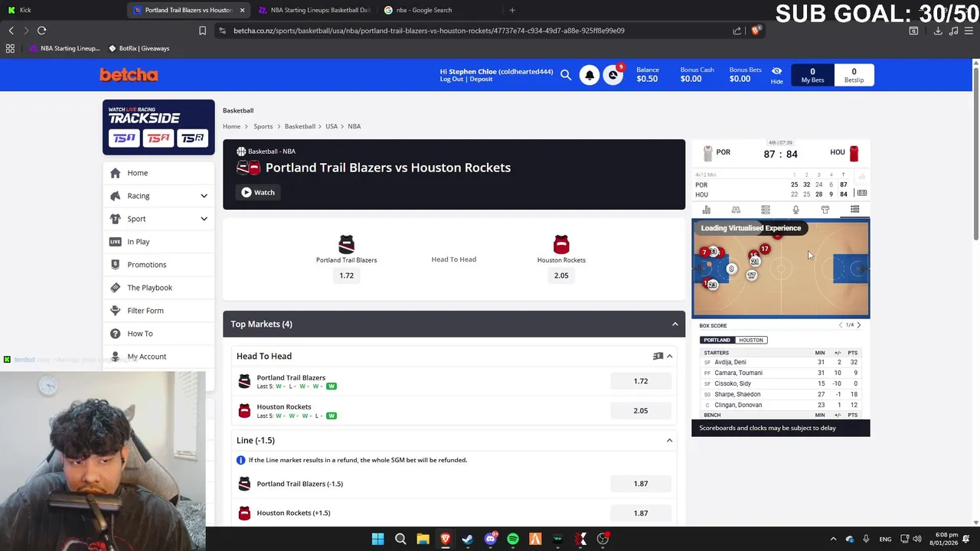The width and height of the screenshot is (980, 551).
Task: Click Portland 1.72 odds under header jersey
Action: pyautogui.click(x=347, y=275)
